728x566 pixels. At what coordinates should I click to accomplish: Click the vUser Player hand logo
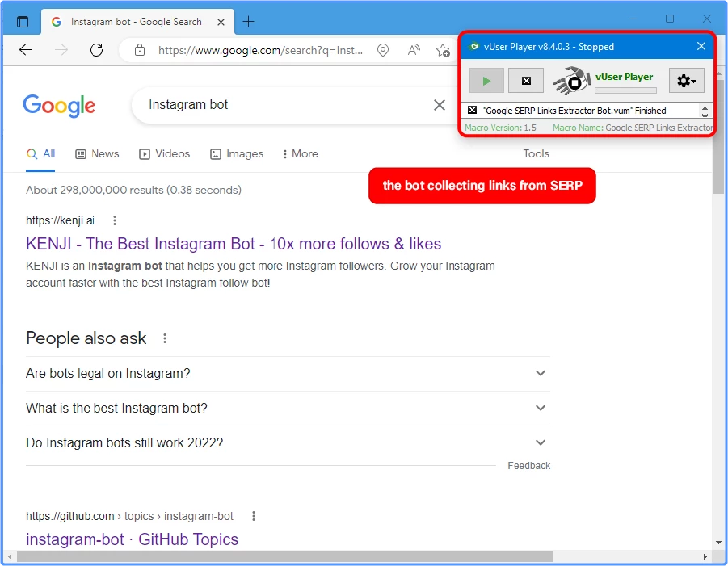click(x=571, y=81)
